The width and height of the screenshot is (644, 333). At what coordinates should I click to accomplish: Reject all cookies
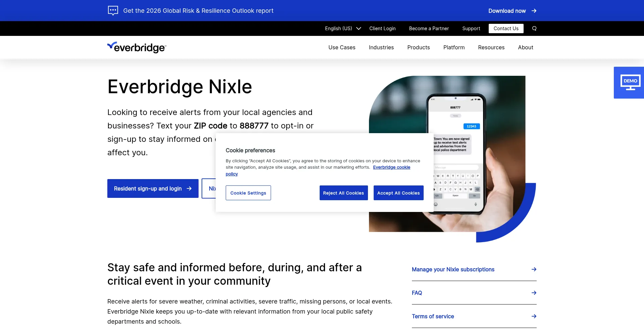coord(343,193)
